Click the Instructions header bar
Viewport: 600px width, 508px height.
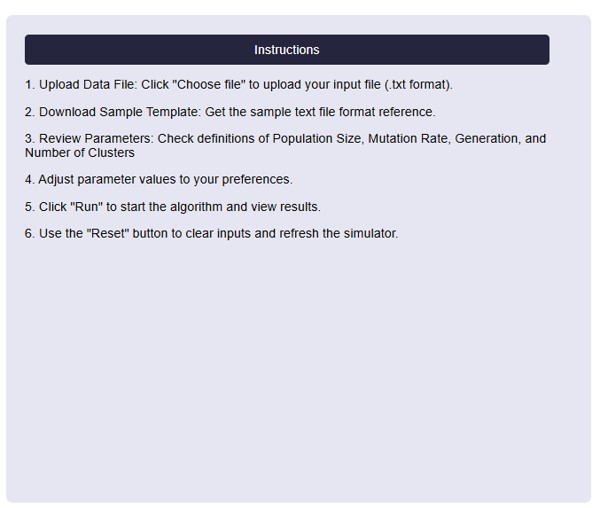(x=286, y=50)
